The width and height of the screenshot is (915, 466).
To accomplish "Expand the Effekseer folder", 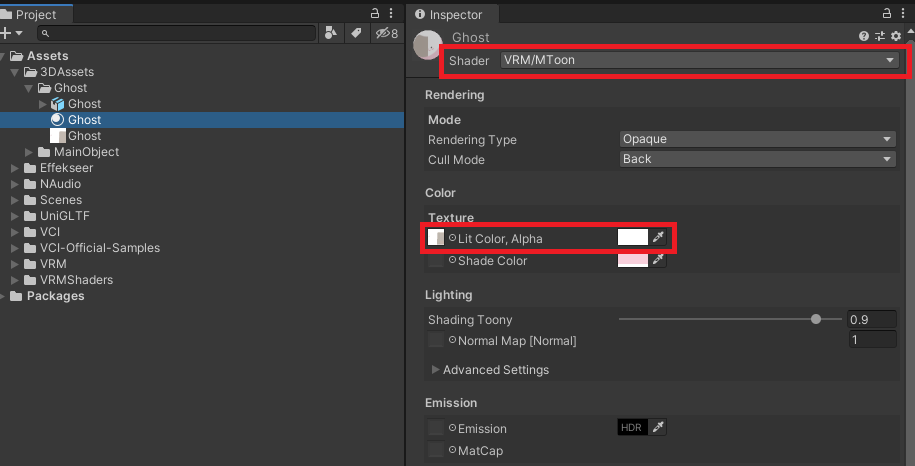I will click(15, 168).
